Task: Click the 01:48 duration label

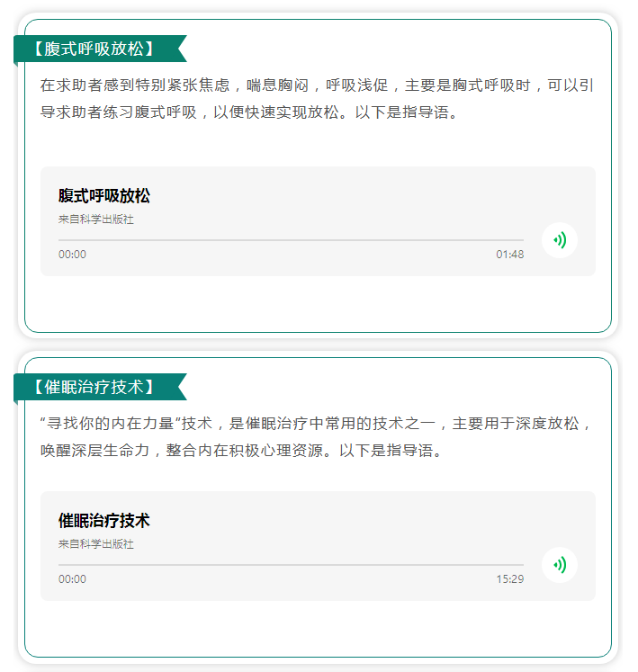Action: (x=509, y=255)
